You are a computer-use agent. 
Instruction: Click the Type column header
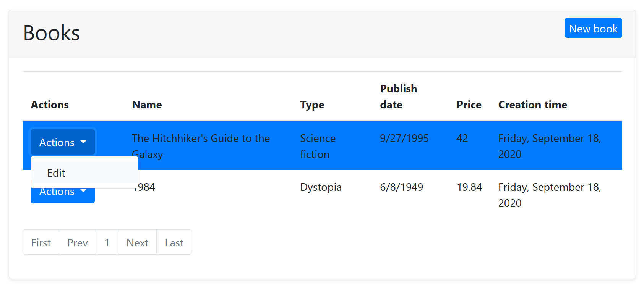pos(312,105)
